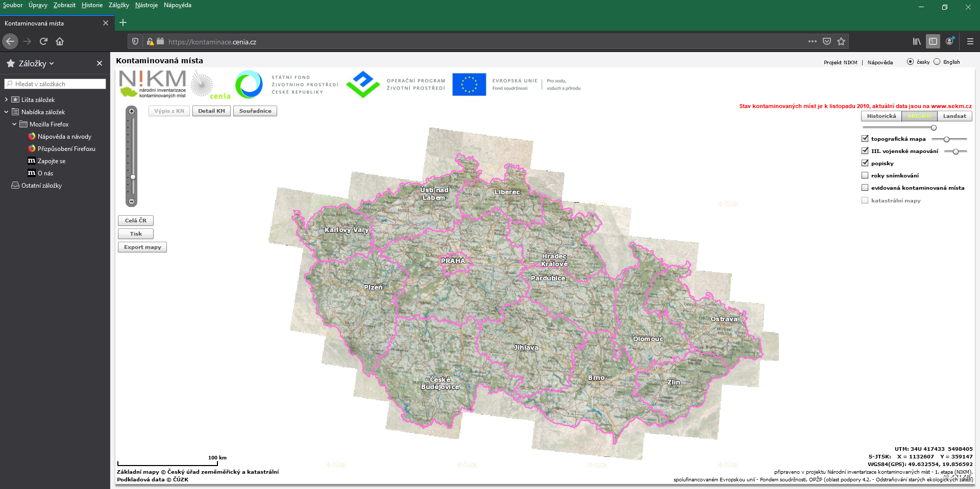Switch to the Landsat map tab
This screenshot has height=489, width=980.
tap(954, 116)
